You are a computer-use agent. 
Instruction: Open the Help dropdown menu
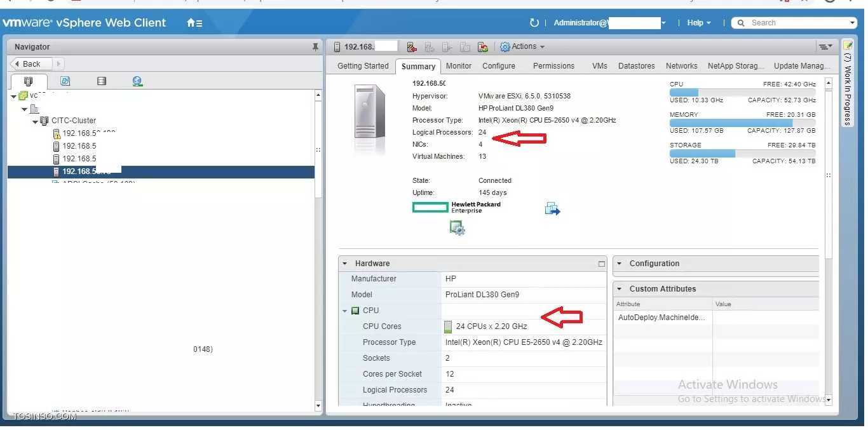point(699,23)
